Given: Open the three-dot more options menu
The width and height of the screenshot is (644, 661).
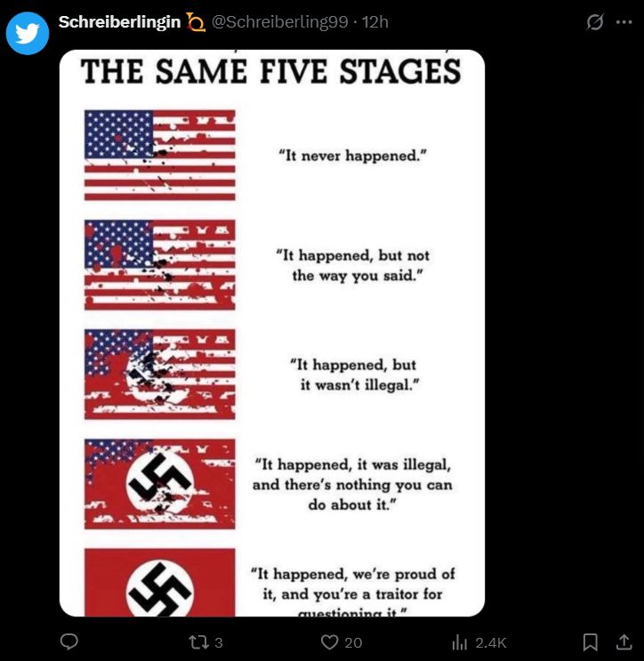Looking at the screenshot, I should point(624,22).
